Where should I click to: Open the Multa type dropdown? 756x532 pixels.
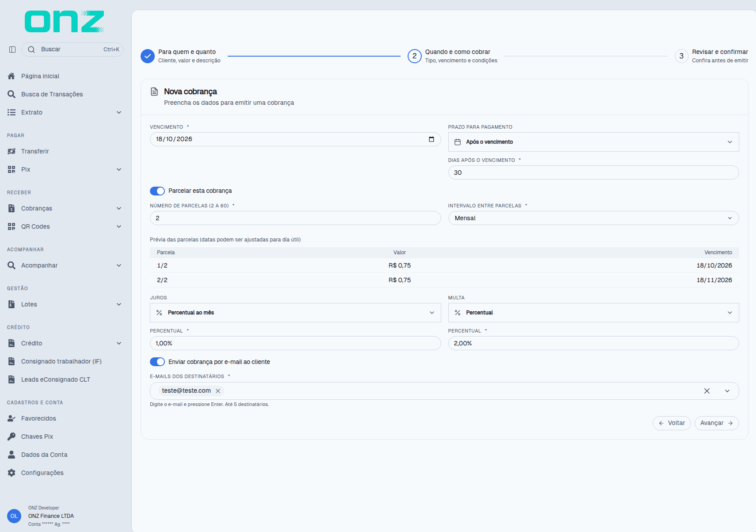pyautogui.click(x=593, y=313)
